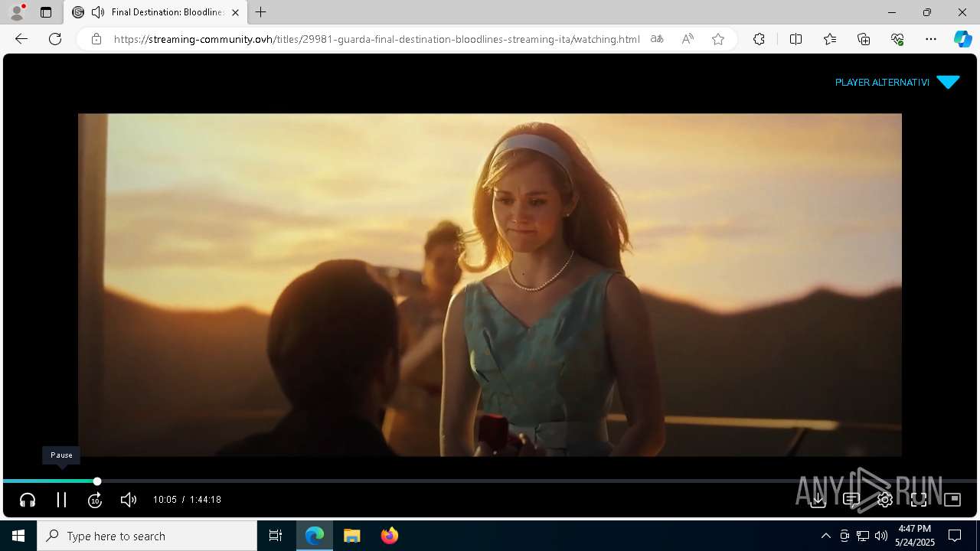
Task: Open browser essentials heart icon
Action: pos(897,39)
